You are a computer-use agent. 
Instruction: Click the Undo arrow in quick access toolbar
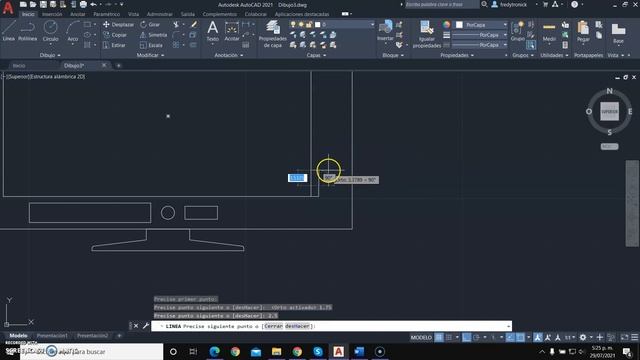pos(93,4)
